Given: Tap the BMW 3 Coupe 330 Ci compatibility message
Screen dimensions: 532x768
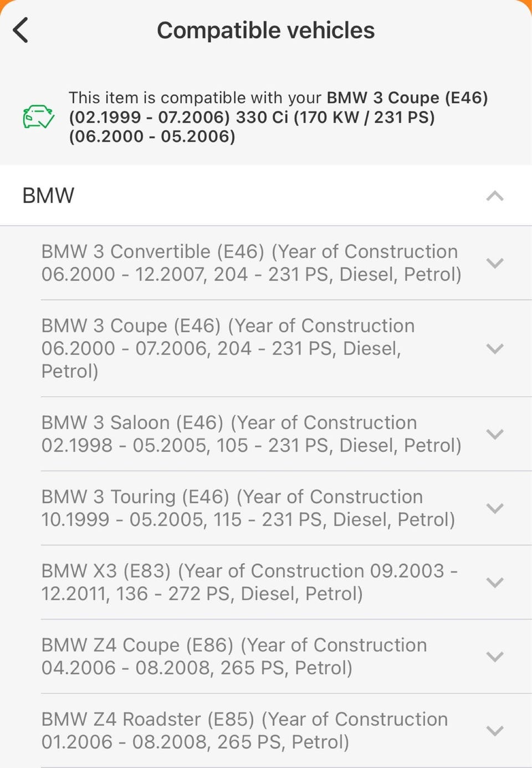Looking at the screenshot, I should 278,117.
